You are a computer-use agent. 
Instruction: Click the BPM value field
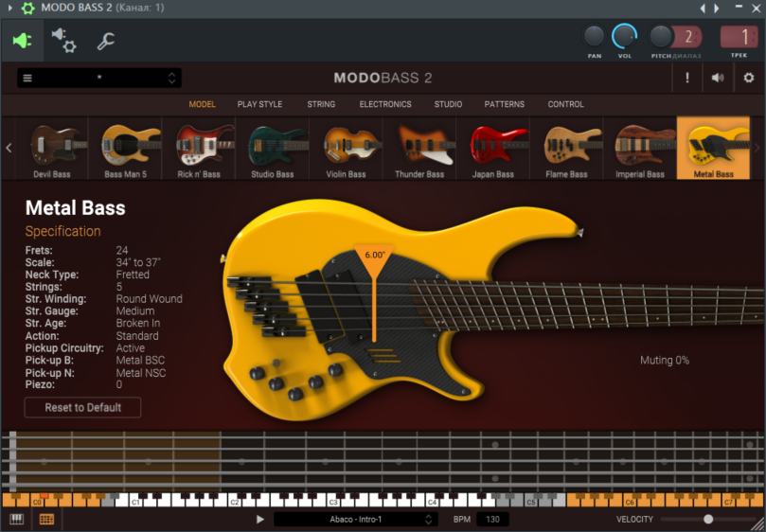pyautogui.click(x=492, y=519)
